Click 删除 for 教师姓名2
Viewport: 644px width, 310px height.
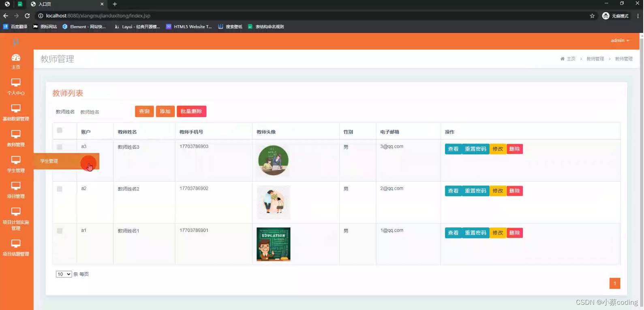coord(514,191)
